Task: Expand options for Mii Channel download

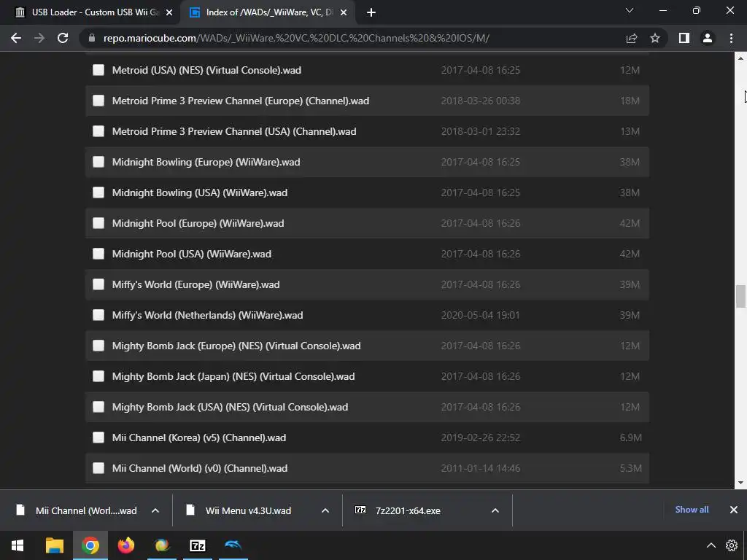Action: tap(155, 510)
